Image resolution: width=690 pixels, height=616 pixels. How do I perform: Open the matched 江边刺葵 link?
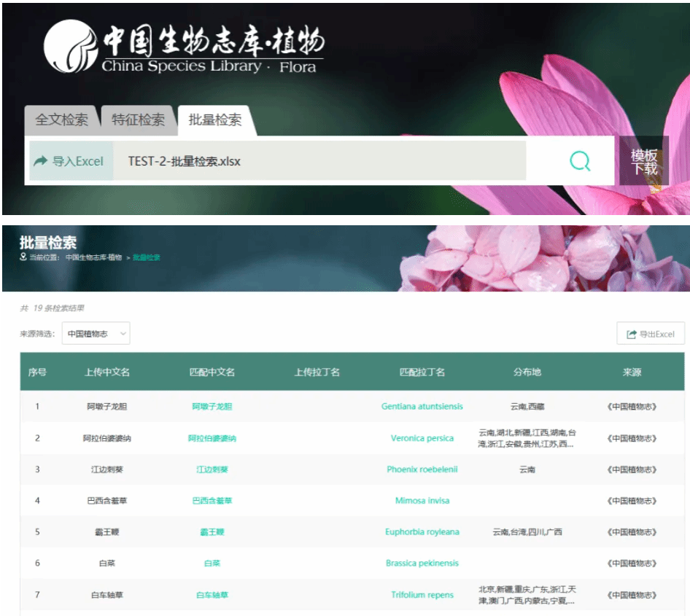click(212, 469)
